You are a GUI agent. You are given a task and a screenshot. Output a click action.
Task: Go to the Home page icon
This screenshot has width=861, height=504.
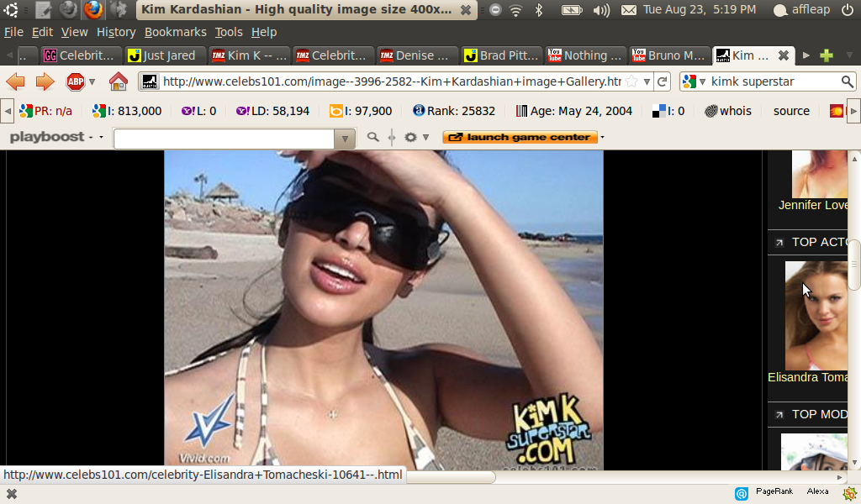tap(118, 81)
